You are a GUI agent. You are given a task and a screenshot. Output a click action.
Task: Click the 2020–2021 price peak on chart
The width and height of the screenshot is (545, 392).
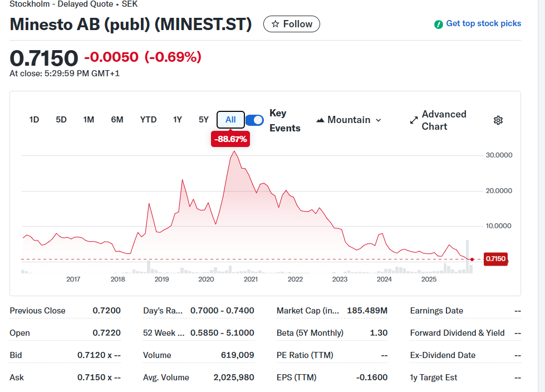tap(234, 151)
